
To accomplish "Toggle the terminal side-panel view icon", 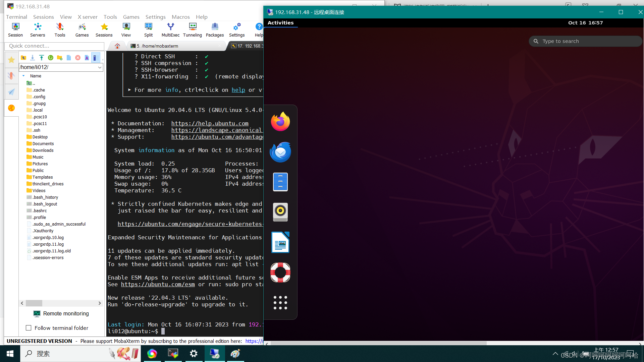I will (x=95, y=58).
